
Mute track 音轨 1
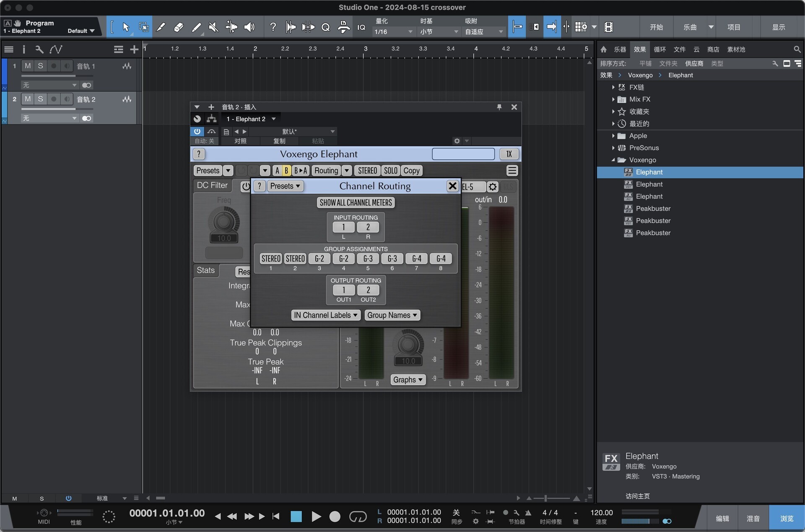pyautogui.click(x=28, y=66)
